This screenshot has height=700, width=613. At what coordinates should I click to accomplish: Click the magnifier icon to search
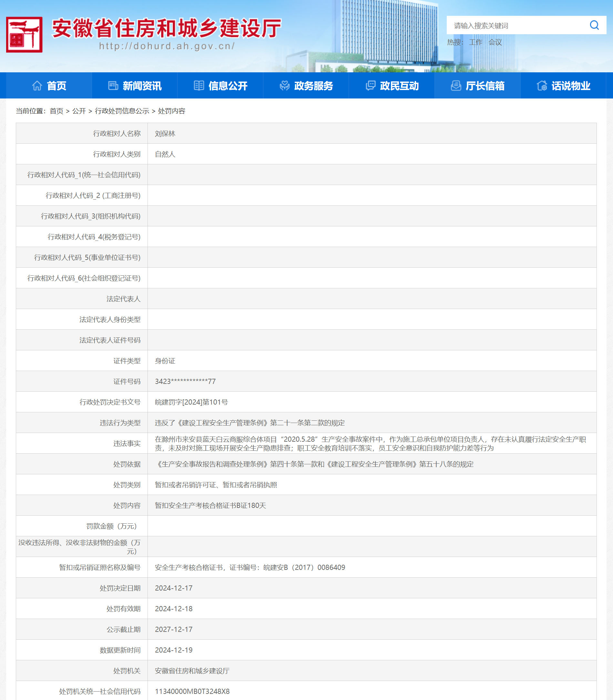(594, 25)
